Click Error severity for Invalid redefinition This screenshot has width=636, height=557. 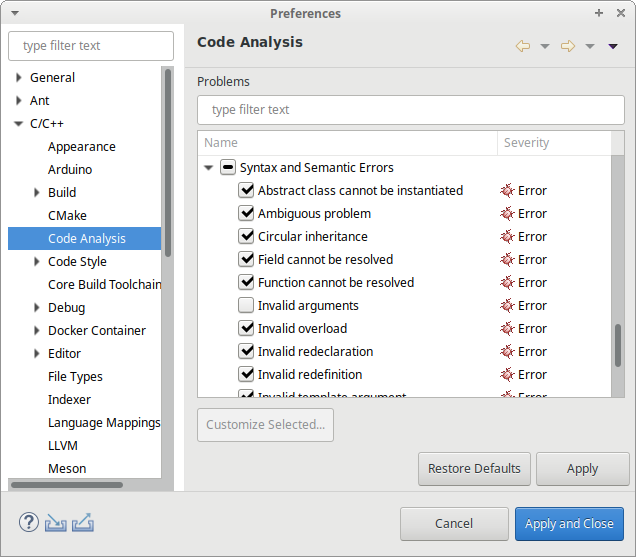pyautogui.click(x=523, y=374)
